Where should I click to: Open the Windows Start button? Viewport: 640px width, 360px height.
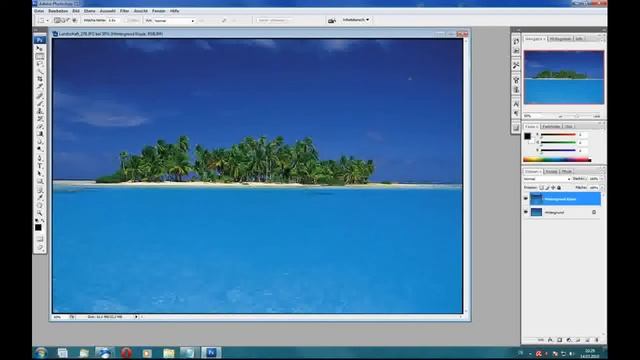(41, 353)
